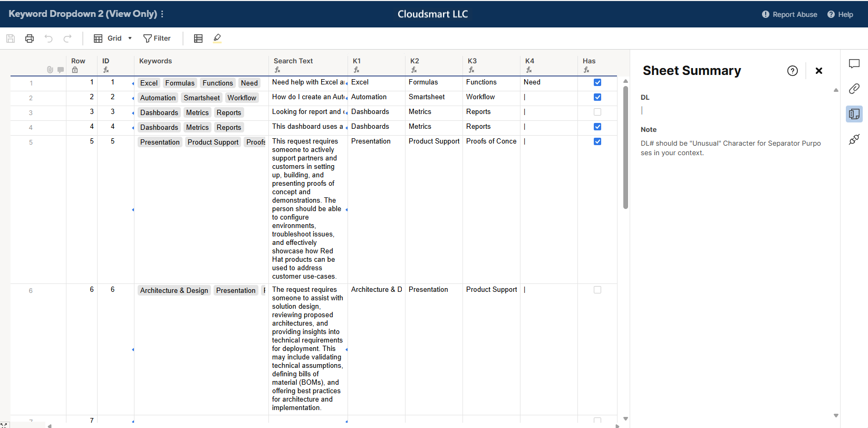This screenshot has height=428, width=868.
Task: Click grid scrollbar down arrow
Action: point(625,419)
